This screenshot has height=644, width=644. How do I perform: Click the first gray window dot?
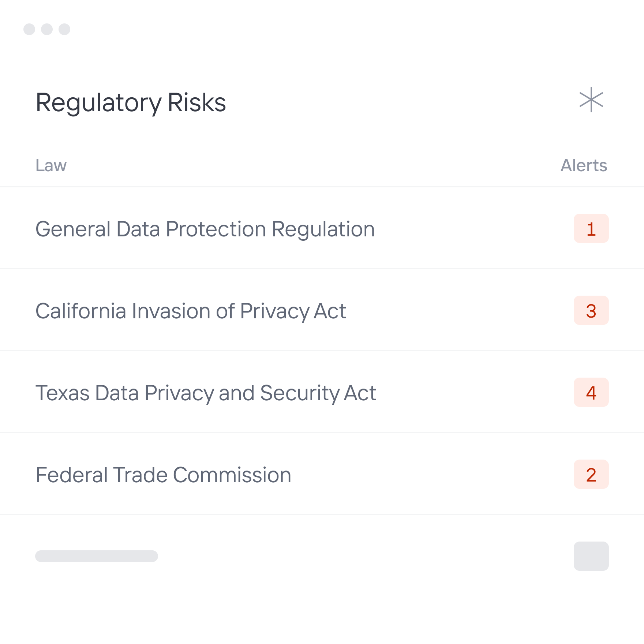coord(29,29)
